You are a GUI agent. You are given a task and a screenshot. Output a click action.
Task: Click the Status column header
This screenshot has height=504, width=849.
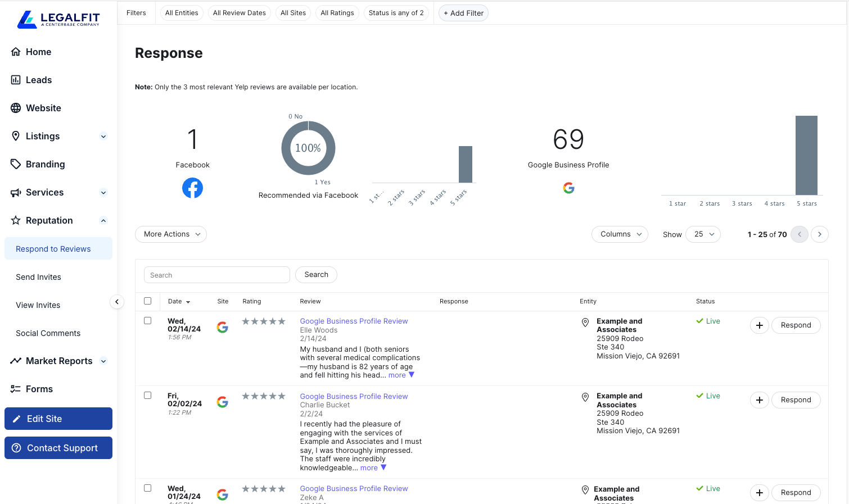705,302
